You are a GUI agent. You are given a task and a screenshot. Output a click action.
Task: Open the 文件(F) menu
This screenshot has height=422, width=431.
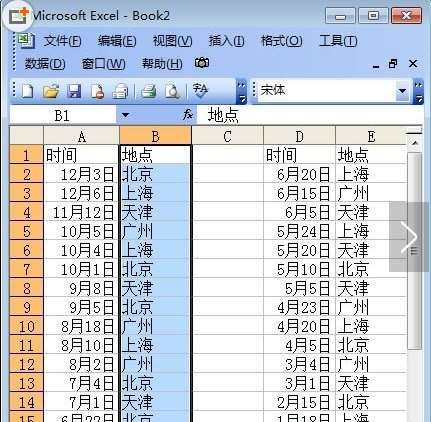pyautogui.click(x=62, y=41)
